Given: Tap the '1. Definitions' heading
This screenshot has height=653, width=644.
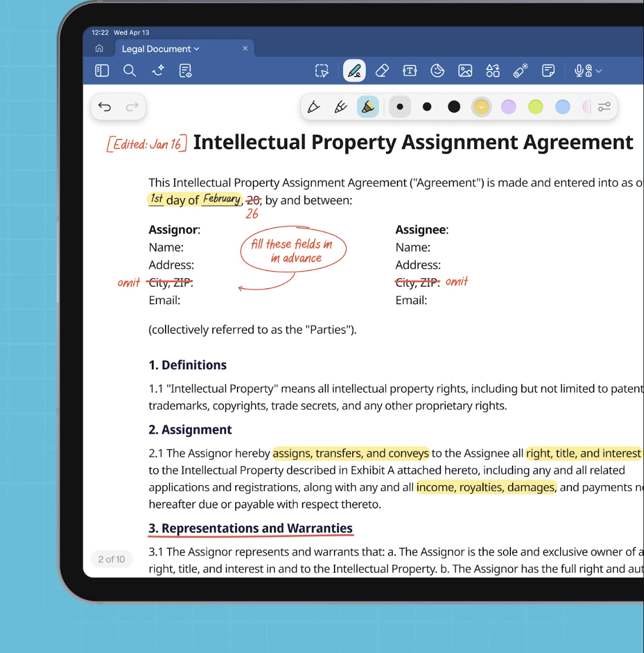Looking at the screenshot, I should (187, 365).
